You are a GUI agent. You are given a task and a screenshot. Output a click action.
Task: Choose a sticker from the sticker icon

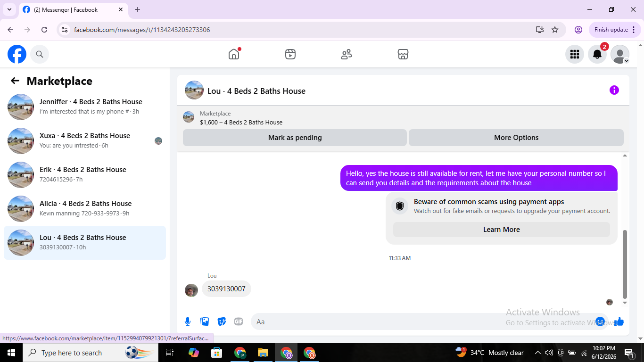coord(222,321)
